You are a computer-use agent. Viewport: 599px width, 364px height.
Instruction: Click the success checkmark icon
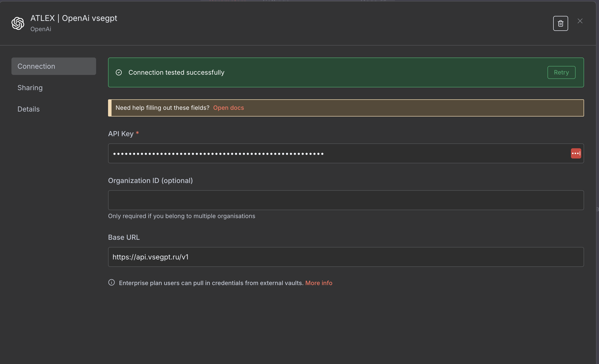click(x=119, y=72)
